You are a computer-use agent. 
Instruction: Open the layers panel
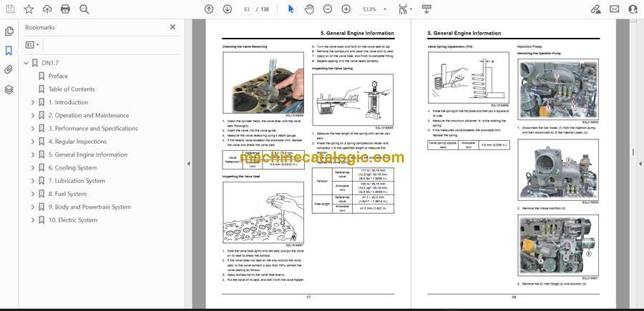click(9, 90)
